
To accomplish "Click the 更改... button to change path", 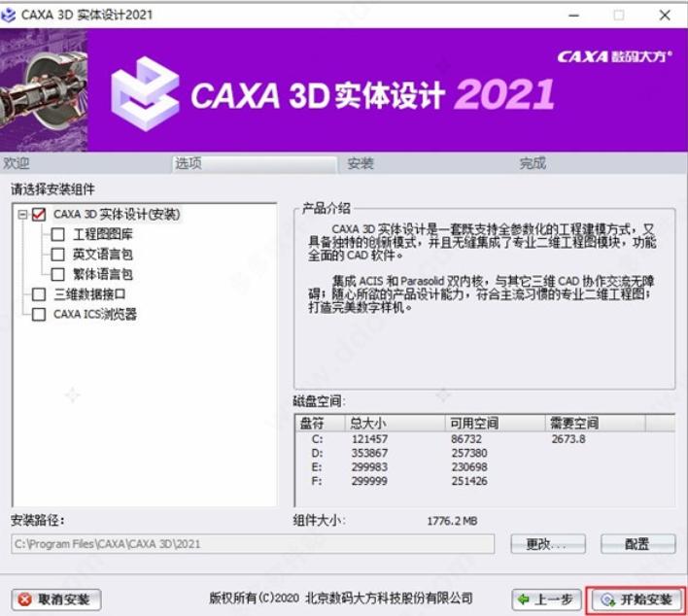I will click(548, 544).
